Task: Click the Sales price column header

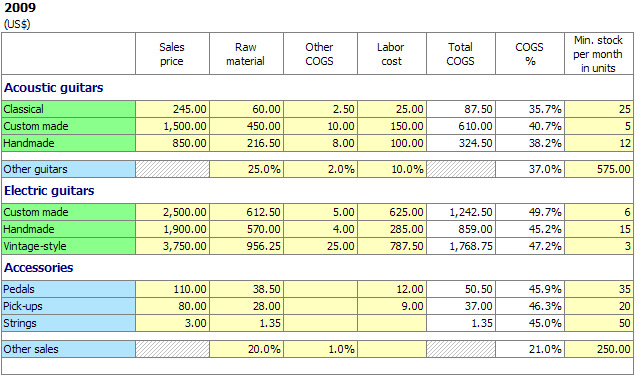Action: coord(173,53)
